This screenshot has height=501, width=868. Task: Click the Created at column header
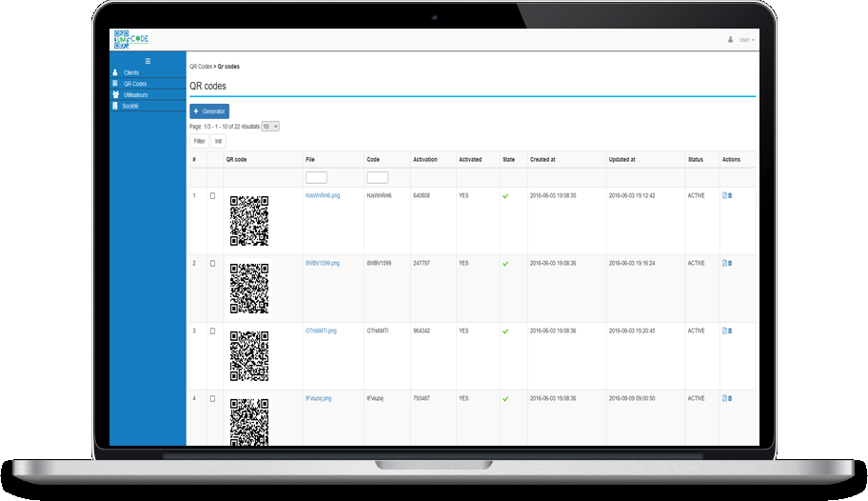point(542,160)
